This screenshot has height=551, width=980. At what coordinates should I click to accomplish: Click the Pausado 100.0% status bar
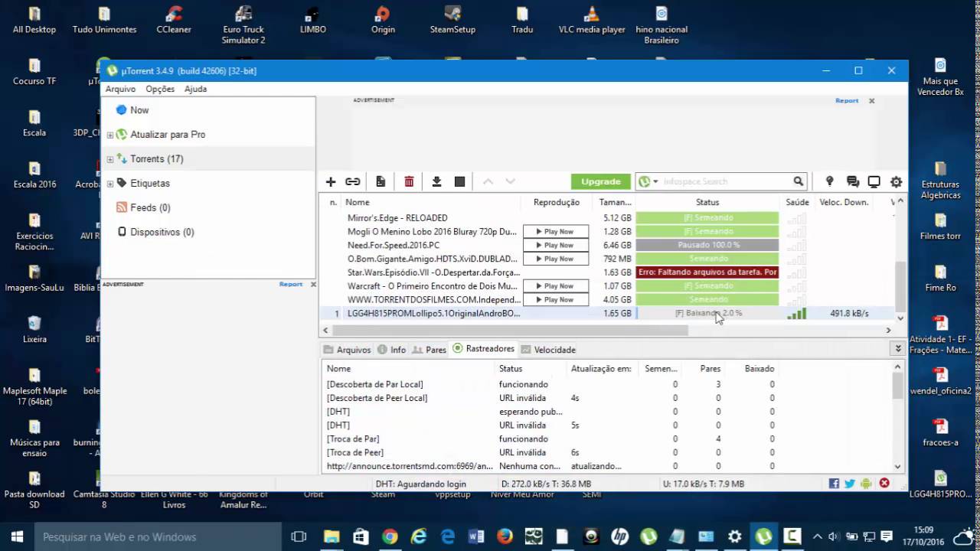tap(707, 245)
